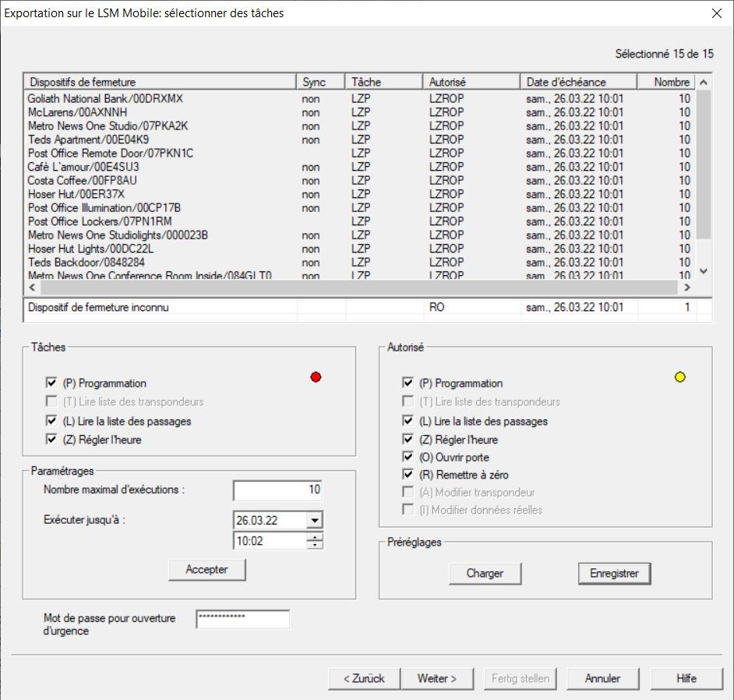This screenshot has height=700, width=734.
Task: Uncheck Remettre à zéro authorization
Action: tap(408, 475)
